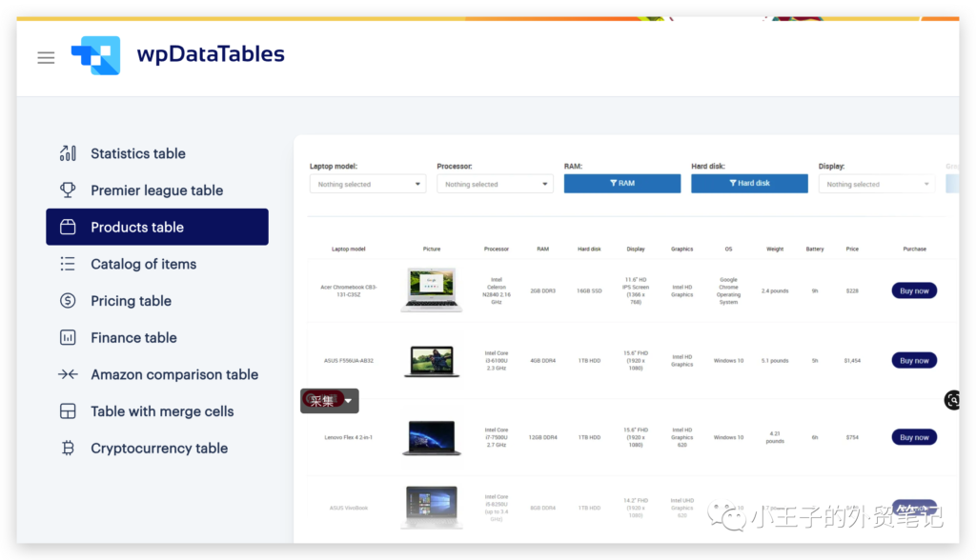Click the blue RAM filter button
Screen dimensions: 976x560
621,183
